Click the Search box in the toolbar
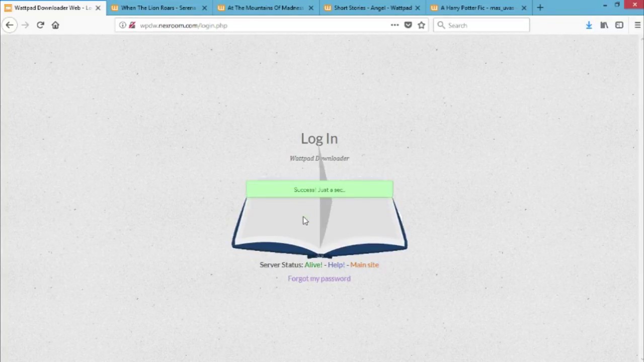Screen dimensions: 644x362 pos(481,25)
